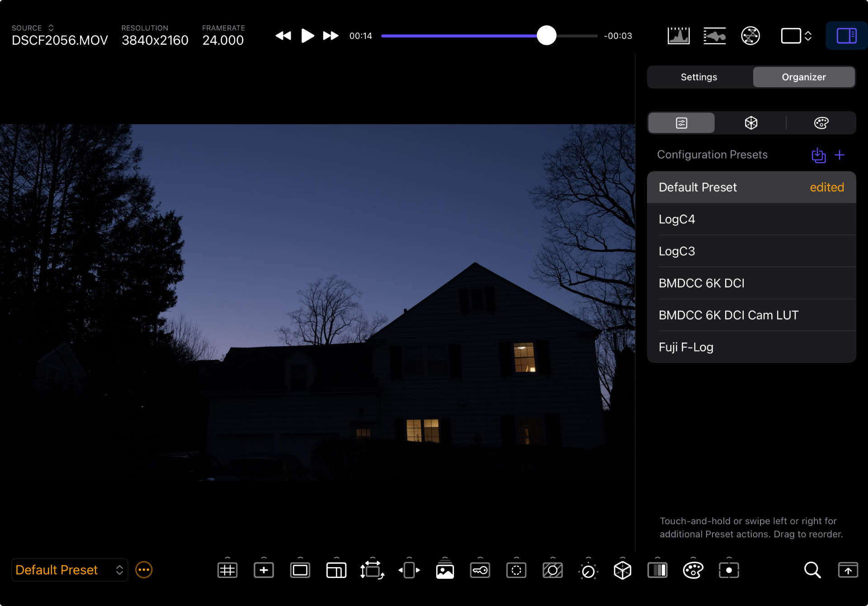Open the display layout dropdown
The image size is (868, 606).
[x=796, y=36]
